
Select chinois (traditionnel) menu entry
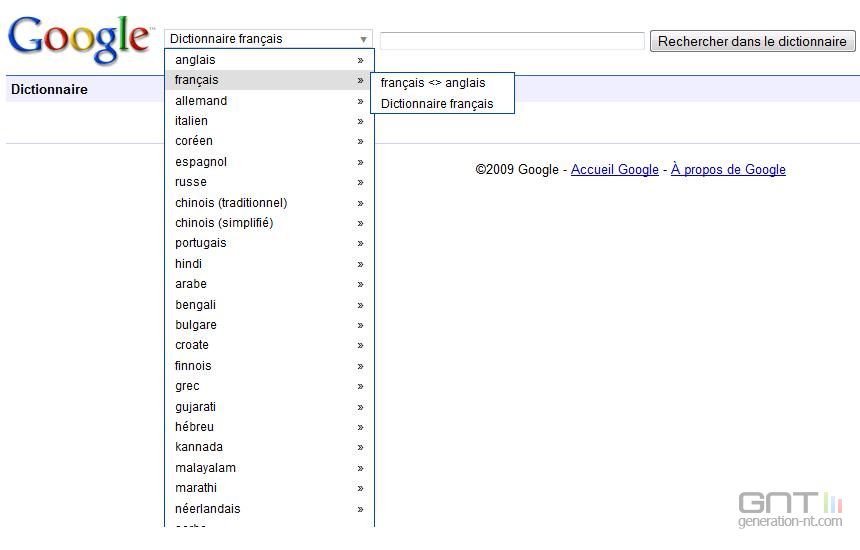click(x=231, y=203)
